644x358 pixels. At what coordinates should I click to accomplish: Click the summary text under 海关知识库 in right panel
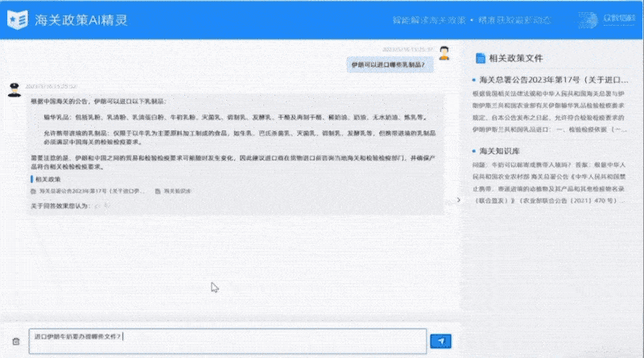[x=550, y=183]
